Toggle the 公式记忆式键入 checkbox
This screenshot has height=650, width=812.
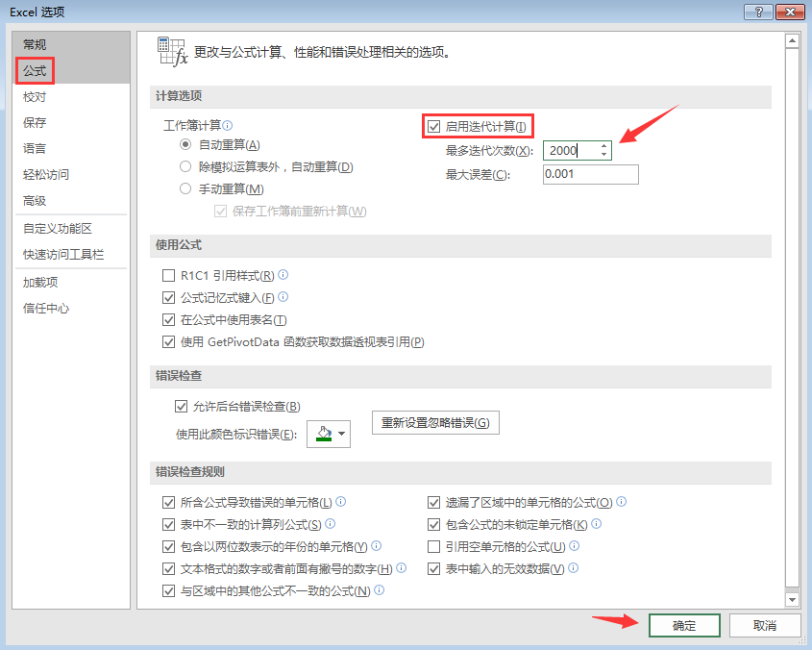pos(168,297)
